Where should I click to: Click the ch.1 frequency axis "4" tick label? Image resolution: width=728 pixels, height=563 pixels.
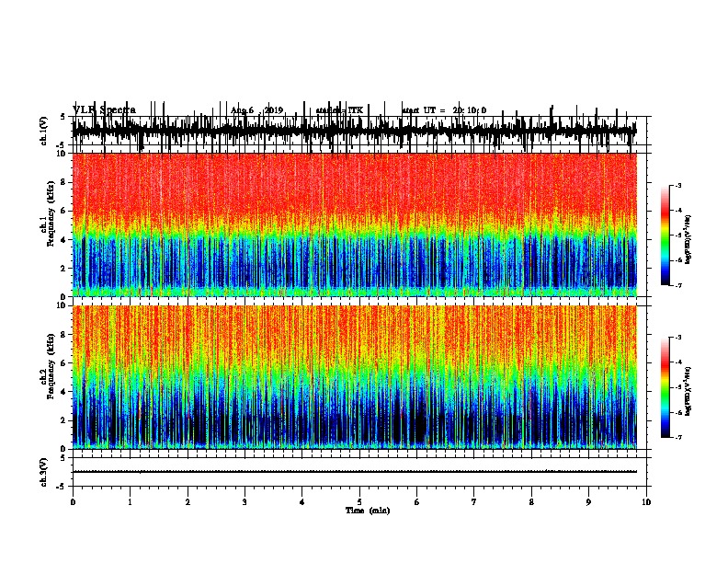(64, 240)
